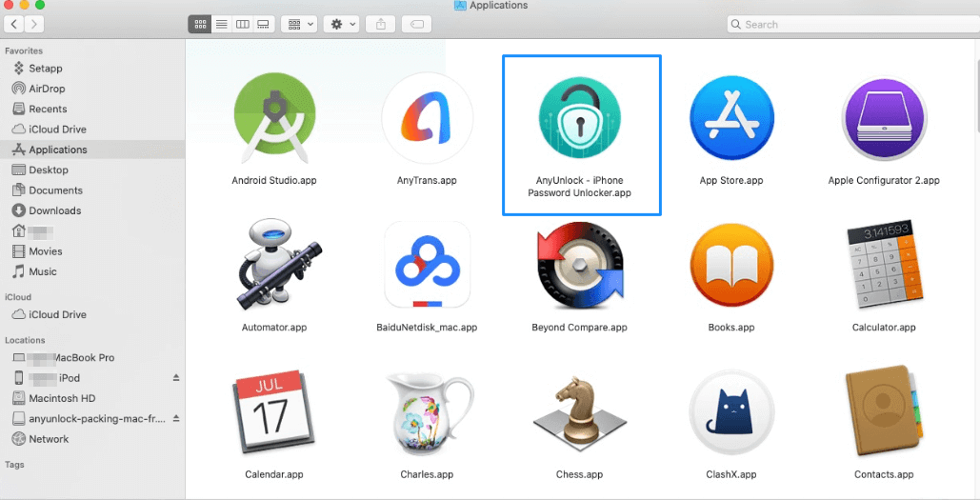Click the Edit Tags toolbar button

pos(417,25)
